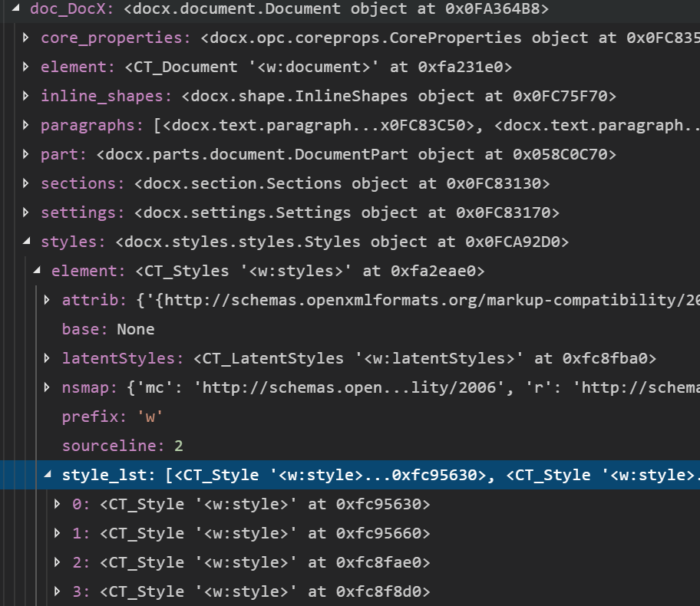Select the attrib schema URL value
Viewport: 700px width, 606px height.
(418, 301)
